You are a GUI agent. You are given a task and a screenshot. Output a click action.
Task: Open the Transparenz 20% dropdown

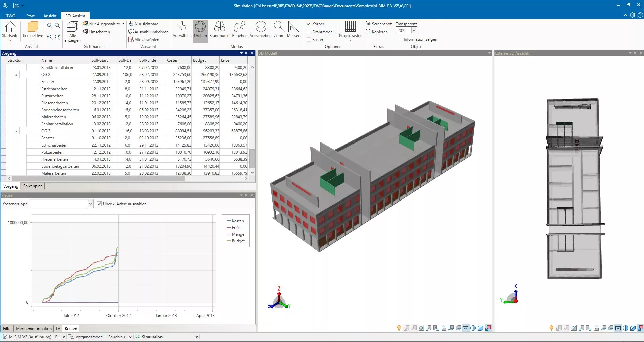tap(414, 31)
